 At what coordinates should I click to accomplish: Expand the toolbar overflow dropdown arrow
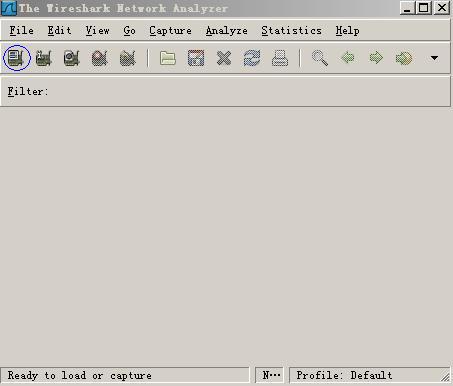434,58
